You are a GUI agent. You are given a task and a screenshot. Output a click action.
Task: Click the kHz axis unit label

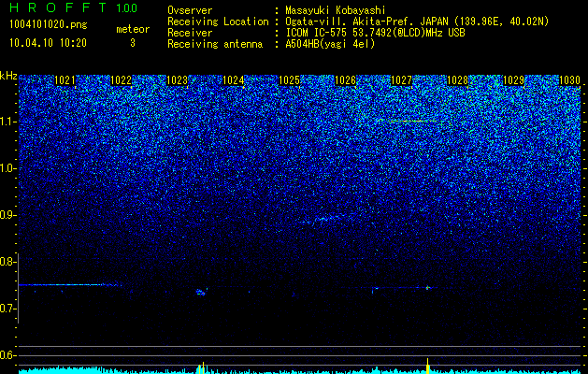coord(8,76)
